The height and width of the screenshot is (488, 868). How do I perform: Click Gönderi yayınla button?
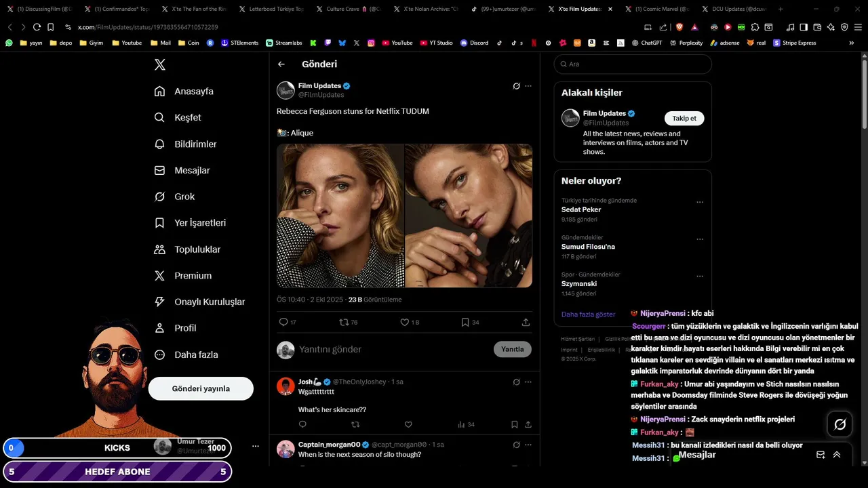tap(201, 388)
